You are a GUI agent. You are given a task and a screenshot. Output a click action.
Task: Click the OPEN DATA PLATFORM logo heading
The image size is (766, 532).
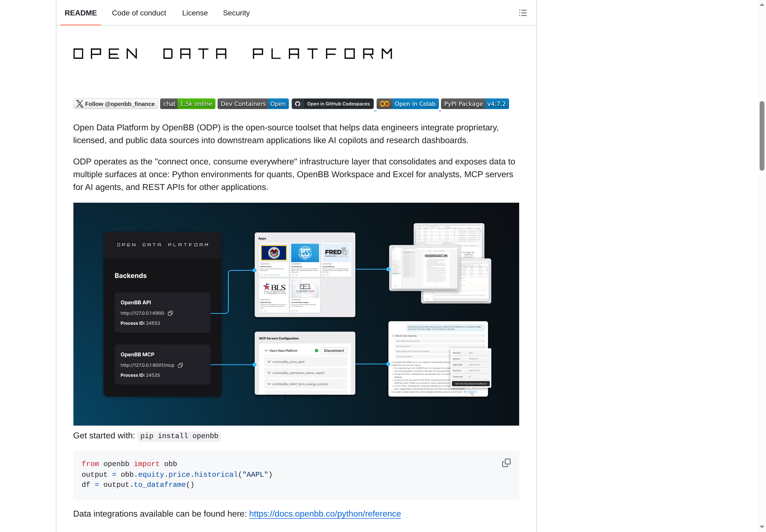click(x=233, y=54)
